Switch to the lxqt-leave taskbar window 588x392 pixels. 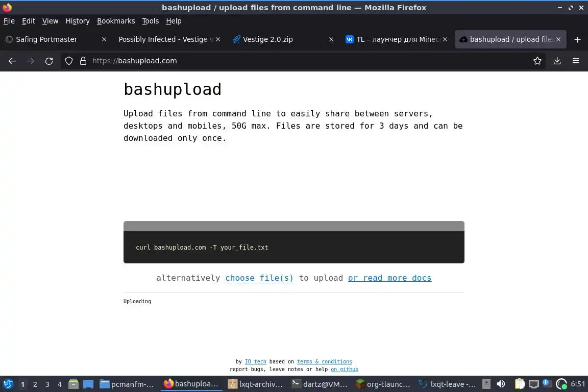[x=447, y=384]
